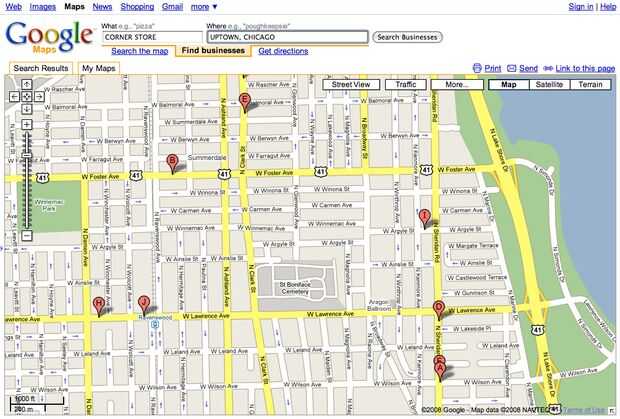The height and width of the screenshot is (419, 620).
Task: Click map marker H on Lawrence Ave
Action: point(98,307)
